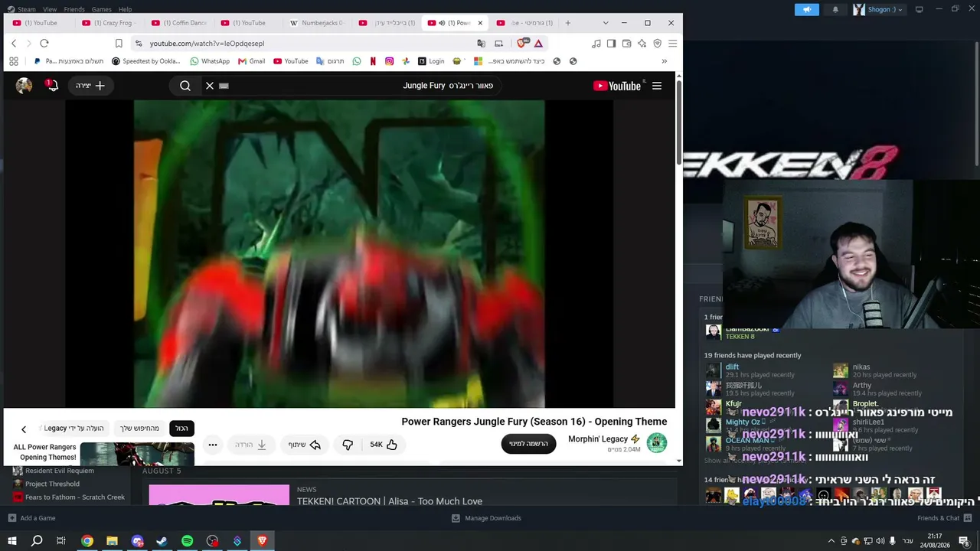Focus the address bar URL
The image size is (980, 551).
click(207, 44)
